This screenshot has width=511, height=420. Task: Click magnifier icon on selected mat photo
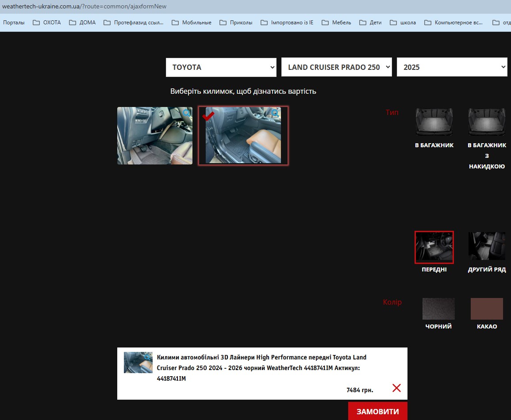(275, 113)
